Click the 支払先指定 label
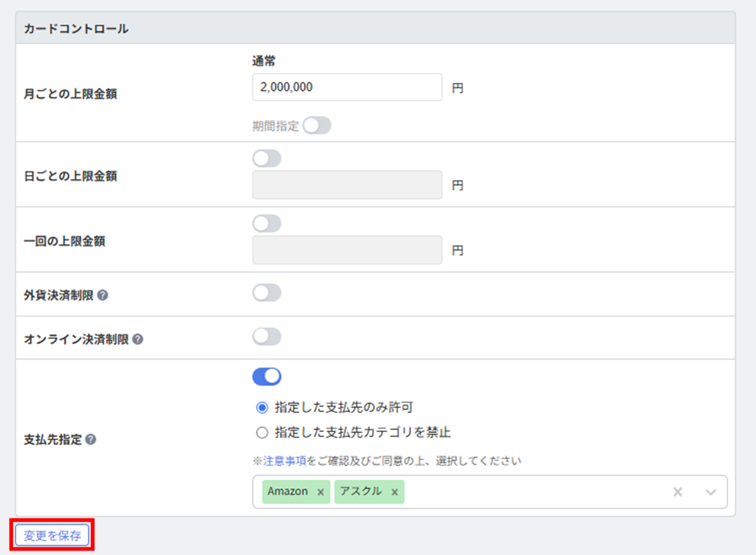Image resolution: width=756 pixels, height=555 pixels. point(53,440)
